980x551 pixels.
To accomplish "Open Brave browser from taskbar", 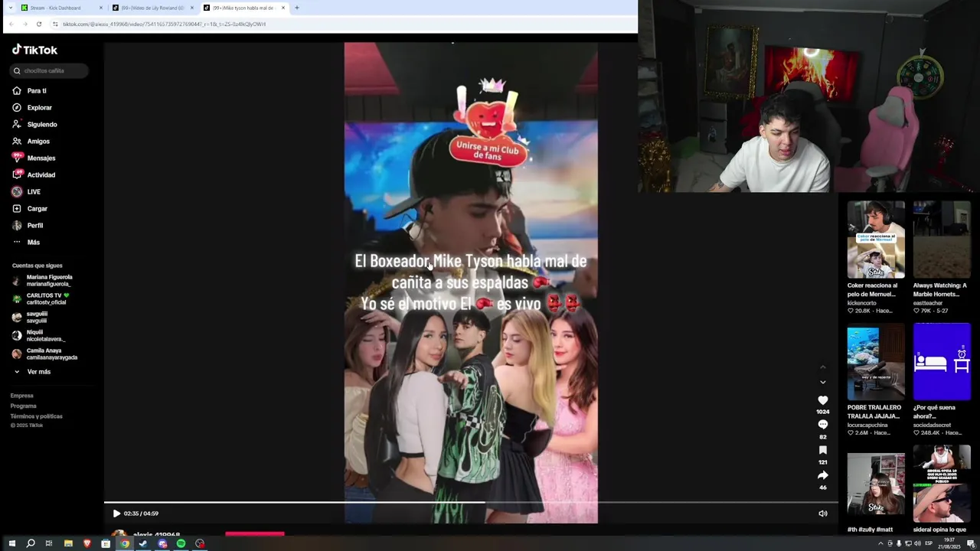I will 87,543.
